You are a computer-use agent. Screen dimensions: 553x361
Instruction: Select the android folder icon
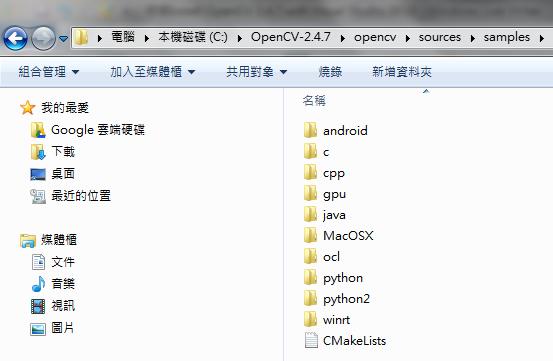click(x=310, y=130)
